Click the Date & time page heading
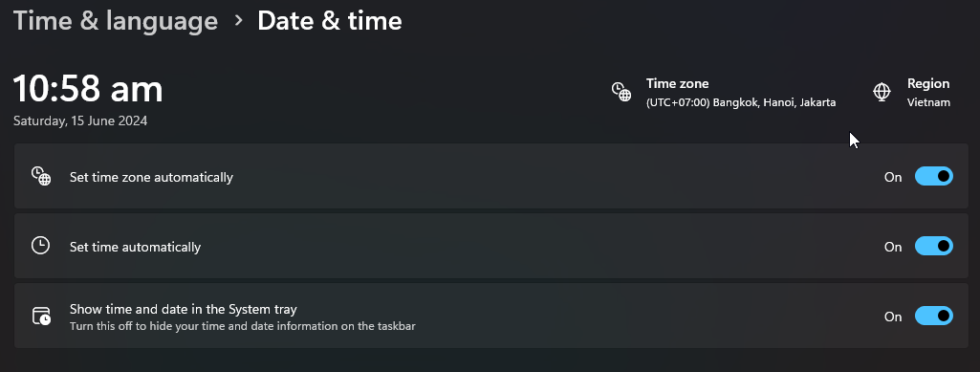980x372 pixels. click(x=329, y=21)
